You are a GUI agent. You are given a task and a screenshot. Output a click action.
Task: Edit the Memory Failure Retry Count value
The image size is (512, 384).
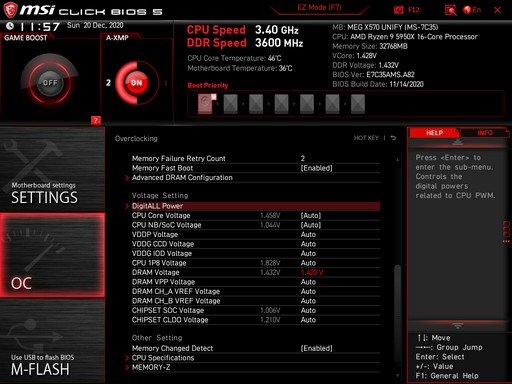[303, 158]
